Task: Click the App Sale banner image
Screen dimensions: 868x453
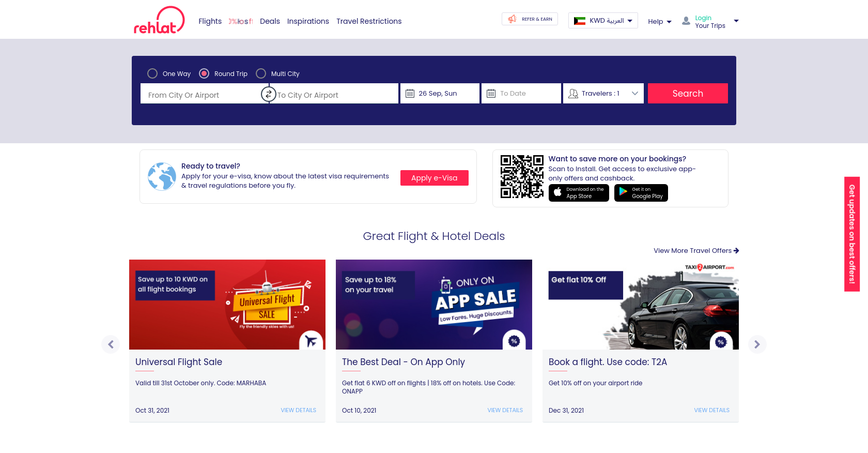Action: [x=434, y=305]
